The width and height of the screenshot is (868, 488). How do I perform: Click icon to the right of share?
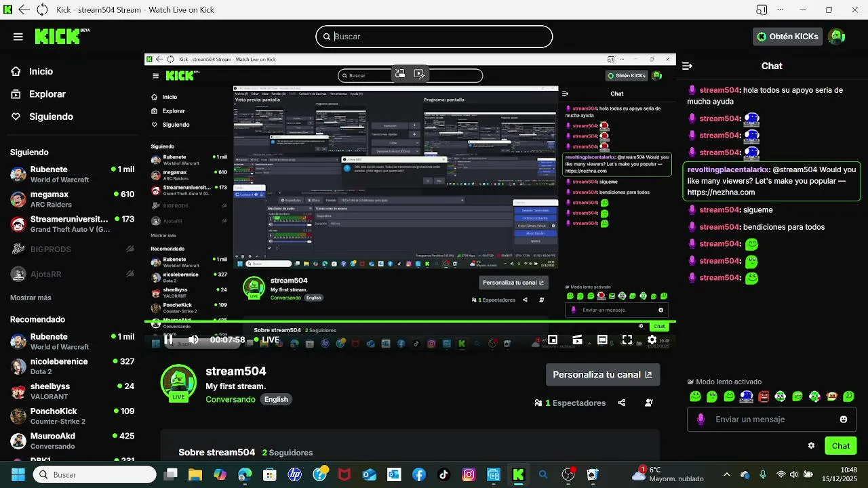(x=649, y=403)
